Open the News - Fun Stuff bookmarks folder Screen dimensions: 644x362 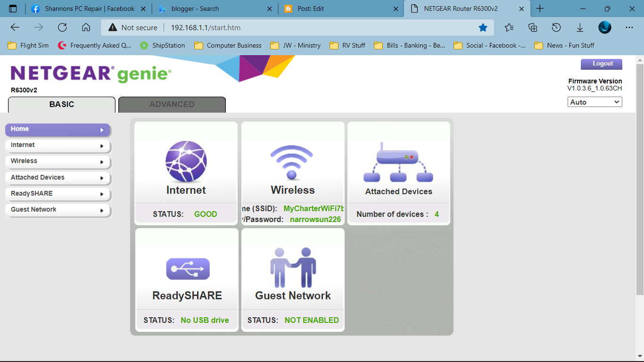pos(564,45)
